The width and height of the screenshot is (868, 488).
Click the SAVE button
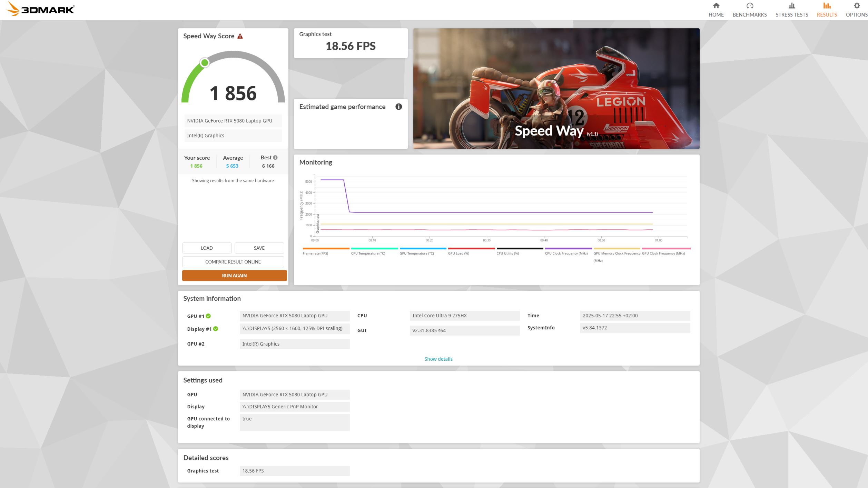point(259,248)
